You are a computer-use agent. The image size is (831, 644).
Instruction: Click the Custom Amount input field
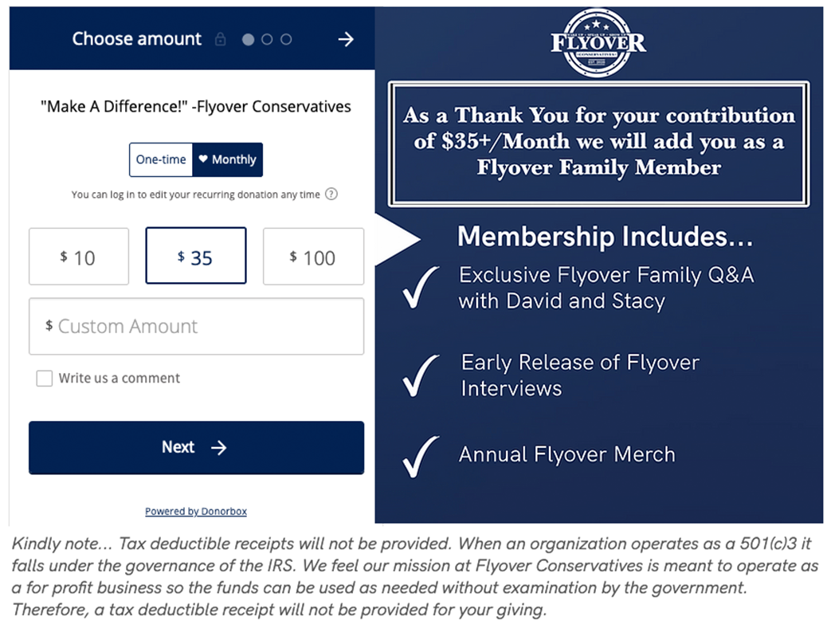click(x=196, y=326)
